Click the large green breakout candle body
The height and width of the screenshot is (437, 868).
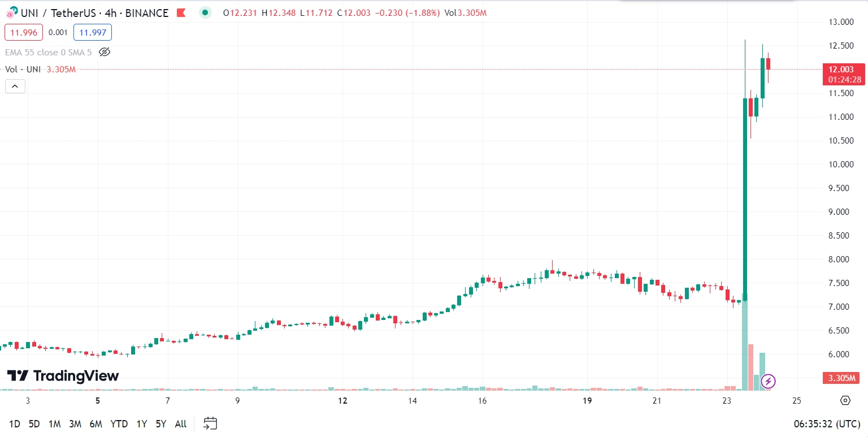745,199
